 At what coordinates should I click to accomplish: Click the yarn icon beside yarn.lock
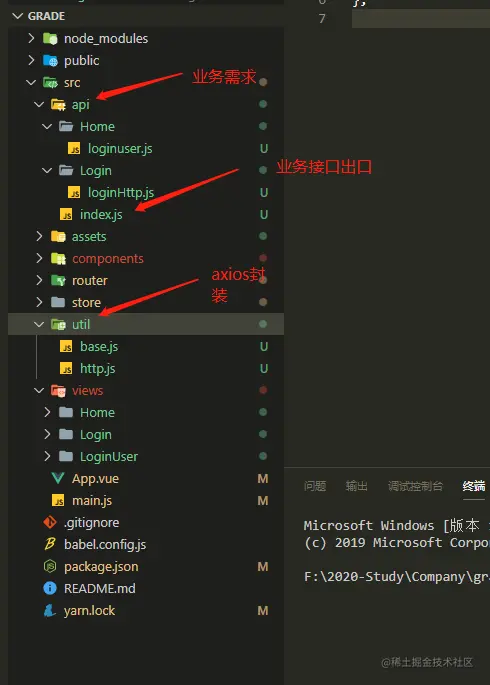pos(50,610)
